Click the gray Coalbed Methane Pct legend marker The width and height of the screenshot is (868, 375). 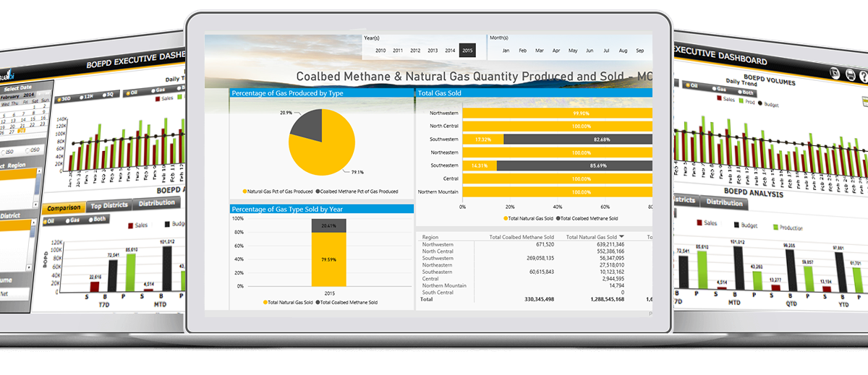(318, 191)
